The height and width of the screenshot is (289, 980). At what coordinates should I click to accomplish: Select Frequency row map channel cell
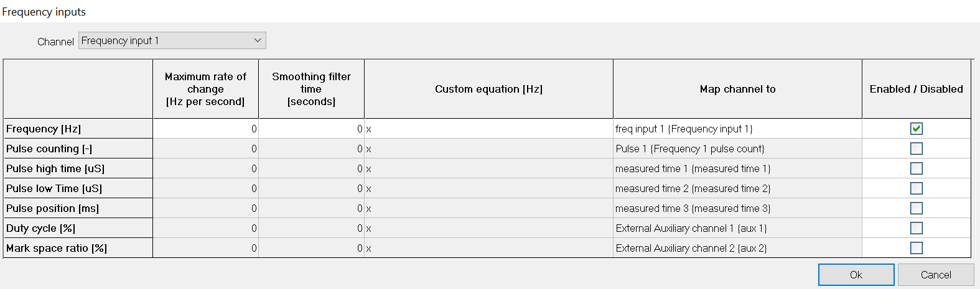click(737, 129)
